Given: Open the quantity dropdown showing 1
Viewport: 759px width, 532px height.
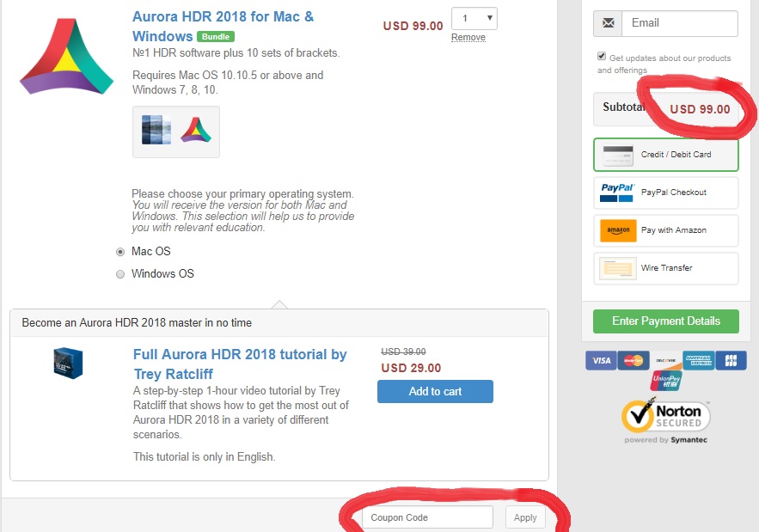Looking at the screenshot, I should (x=474, y=18).
